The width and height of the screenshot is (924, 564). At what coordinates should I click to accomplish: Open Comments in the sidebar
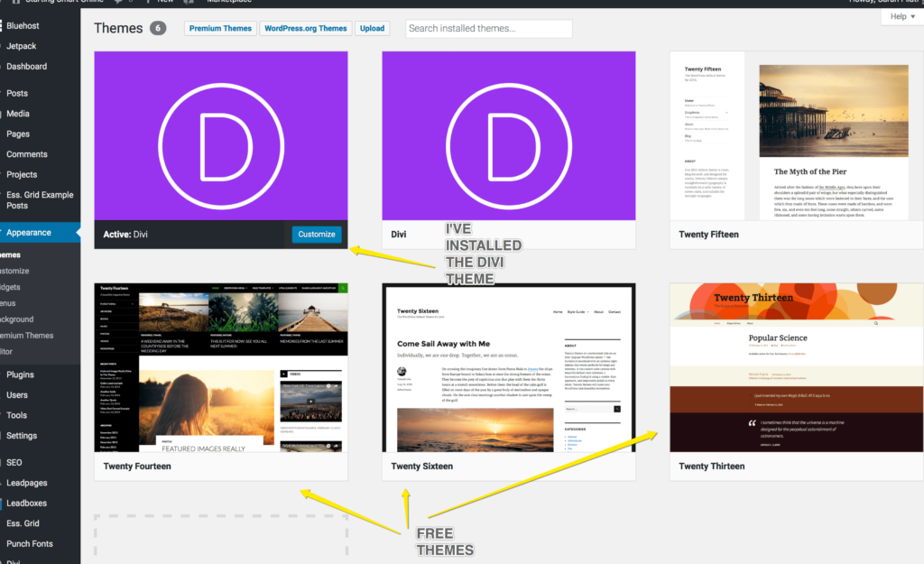(x=26, y=154)
